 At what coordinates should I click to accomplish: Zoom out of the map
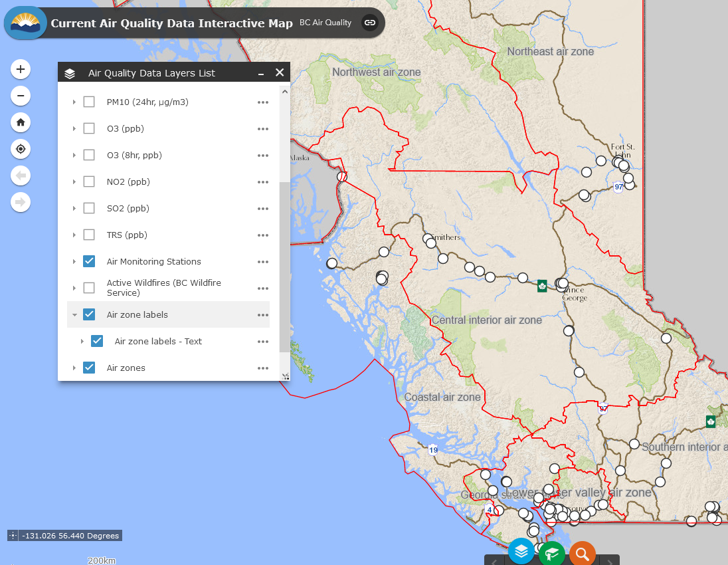tap(21, 96)
